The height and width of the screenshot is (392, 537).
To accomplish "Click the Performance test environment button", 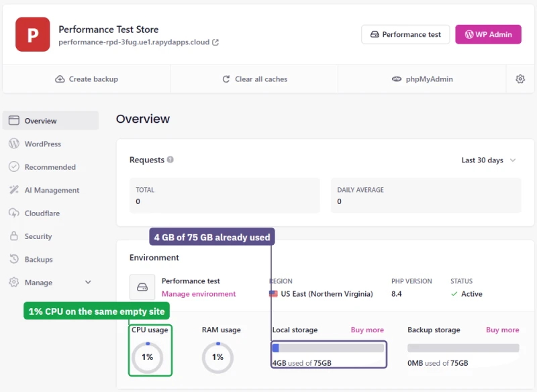I will pyautogui.click(x=405, y=34).
